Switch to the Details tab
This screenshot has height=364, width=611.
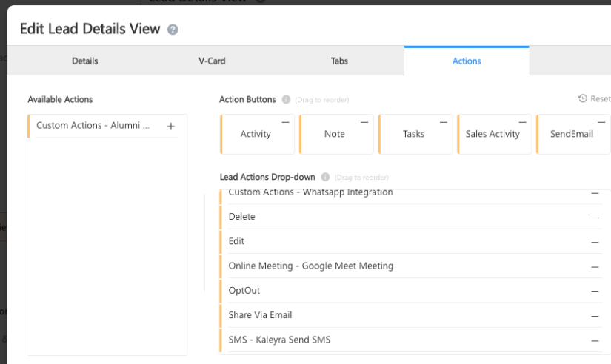click(x=84, y=61)
